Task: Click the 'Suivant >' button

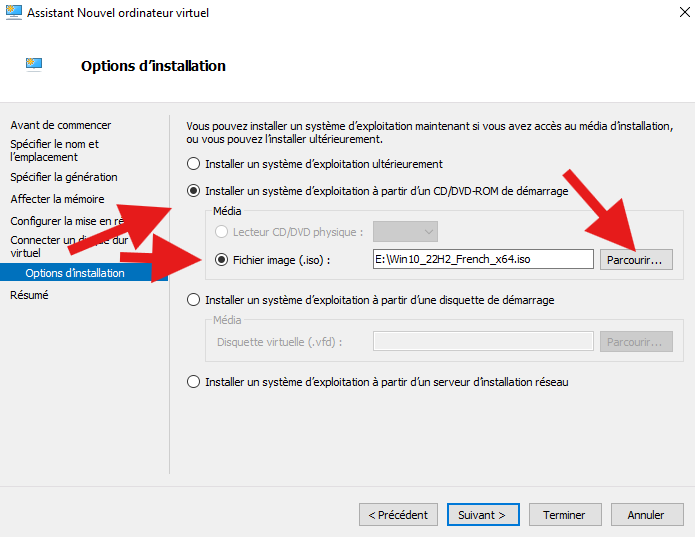Action: pyautogui.click(x=482, y=515)
